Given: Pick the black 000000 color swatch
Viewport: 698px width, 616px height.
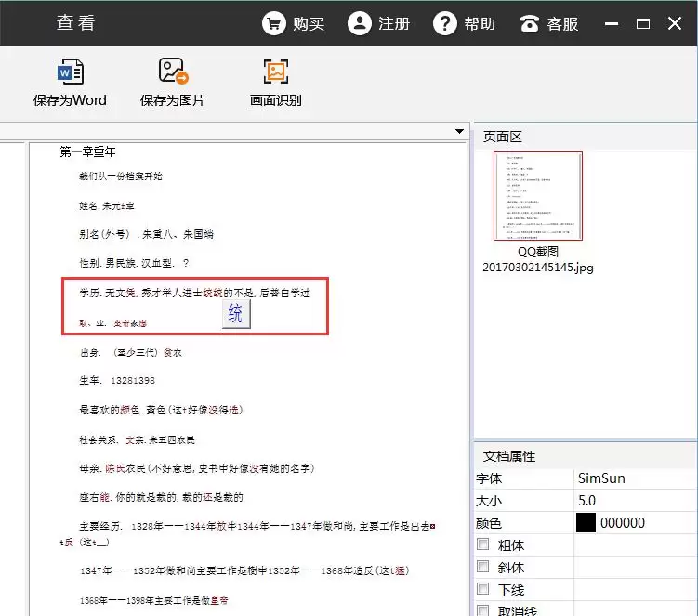Looking at the screenshot, I should click(586, 523).
